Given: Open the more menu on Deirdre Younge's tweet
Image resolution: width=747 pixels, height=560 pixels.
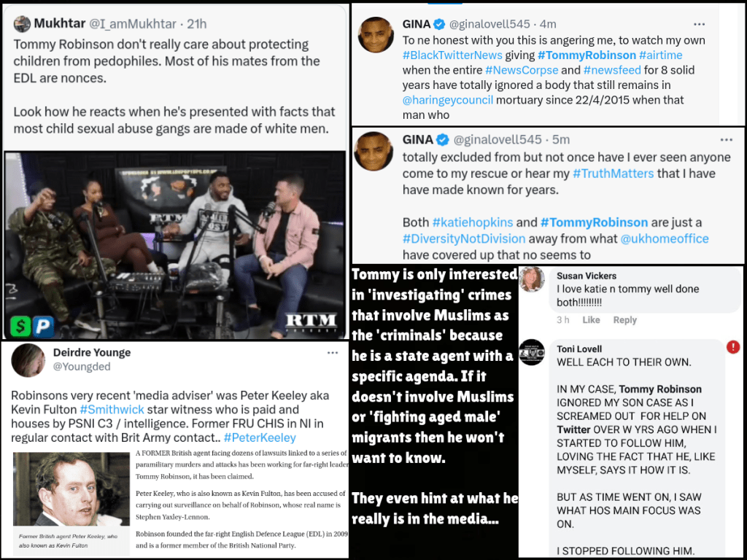Looking at the screenshot, I should pyautogui.click(x=333, y=353).
